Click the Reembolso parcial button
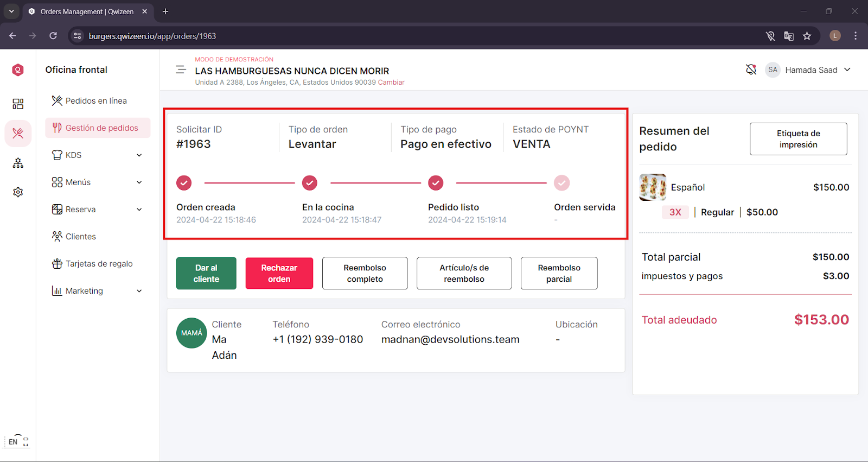The width and height of the screenshot is (868, 462). [559, 273]
